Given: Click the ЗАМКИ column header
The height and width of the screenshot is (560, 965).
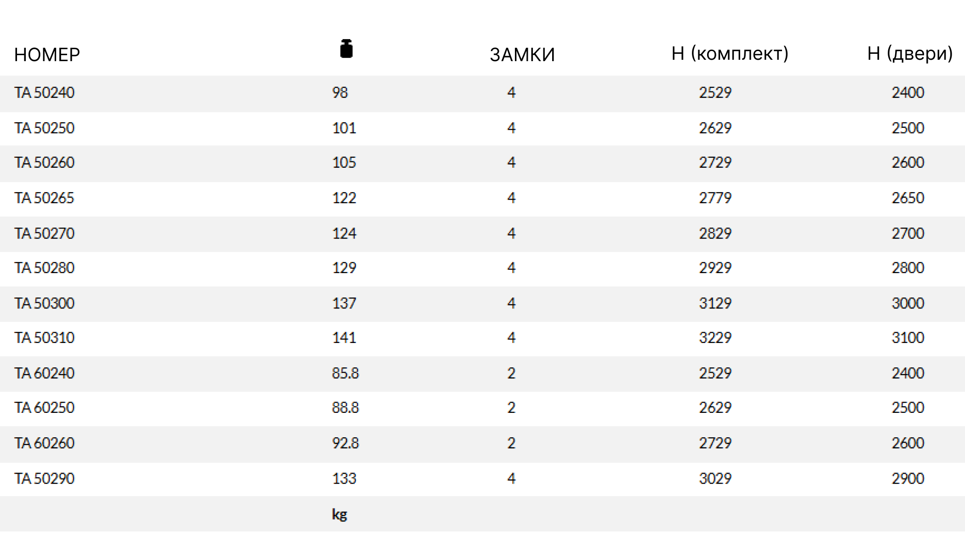Looking at the screenshot, I should (522, 55).
